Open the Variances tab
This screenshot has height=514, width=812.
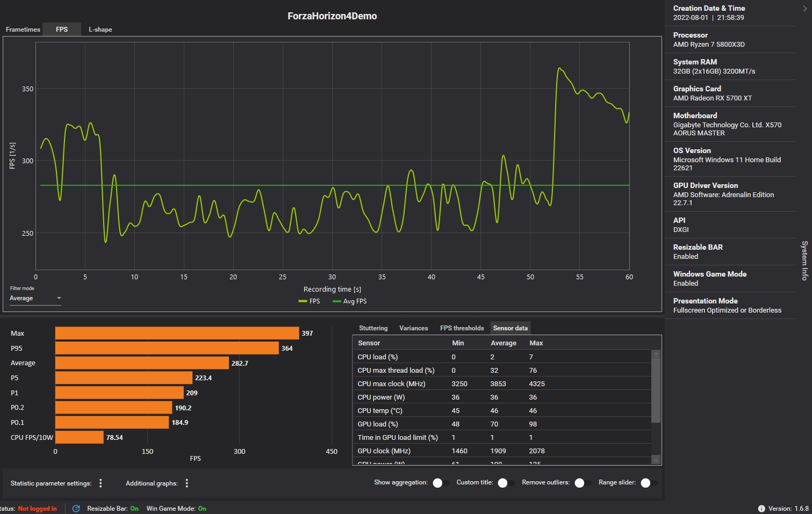pyautogui.click(x=414, y=328)
